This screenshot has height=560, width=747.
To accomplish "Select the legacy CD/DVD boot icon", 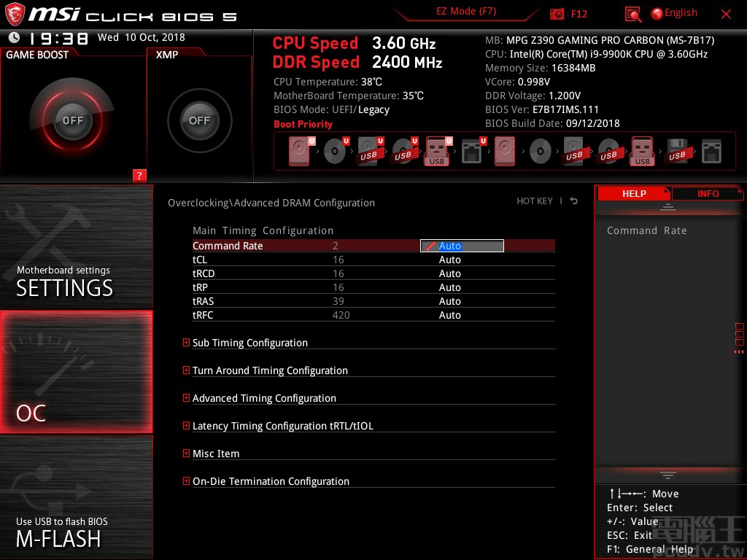I will click(x=541, y=152).
